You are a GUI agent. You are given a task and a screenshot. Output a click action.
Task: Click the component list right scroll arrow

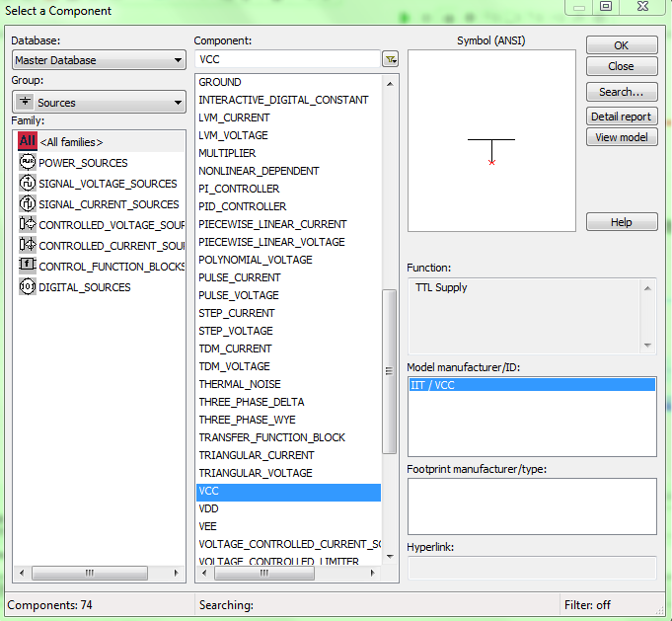[372, 573]
